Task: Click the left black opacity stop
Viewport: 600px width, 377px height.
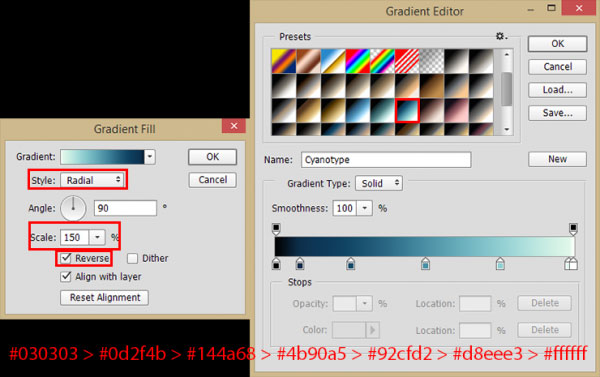Action: [276, 228]
